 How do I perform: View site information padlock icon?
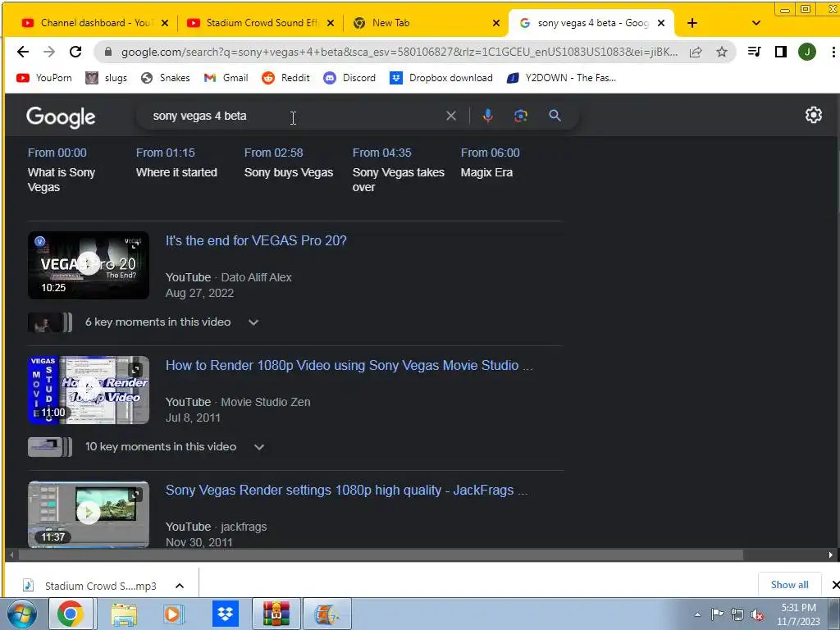pyautogui.click(x=108, y=52)
